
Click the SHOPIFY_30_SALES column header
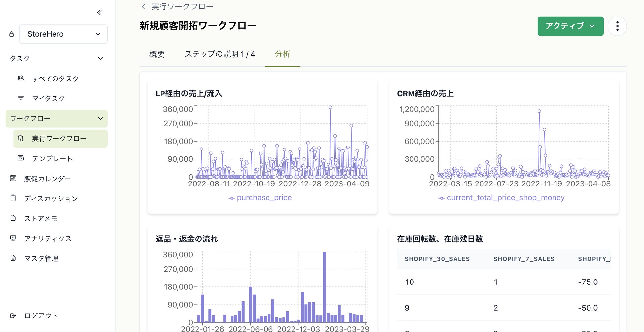tap(437, 259)
